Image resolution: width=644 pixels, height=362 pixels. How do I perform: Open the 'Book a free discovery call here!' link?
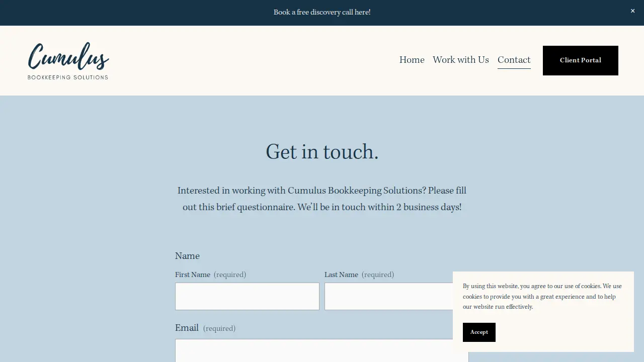click(x=322, y=12)
